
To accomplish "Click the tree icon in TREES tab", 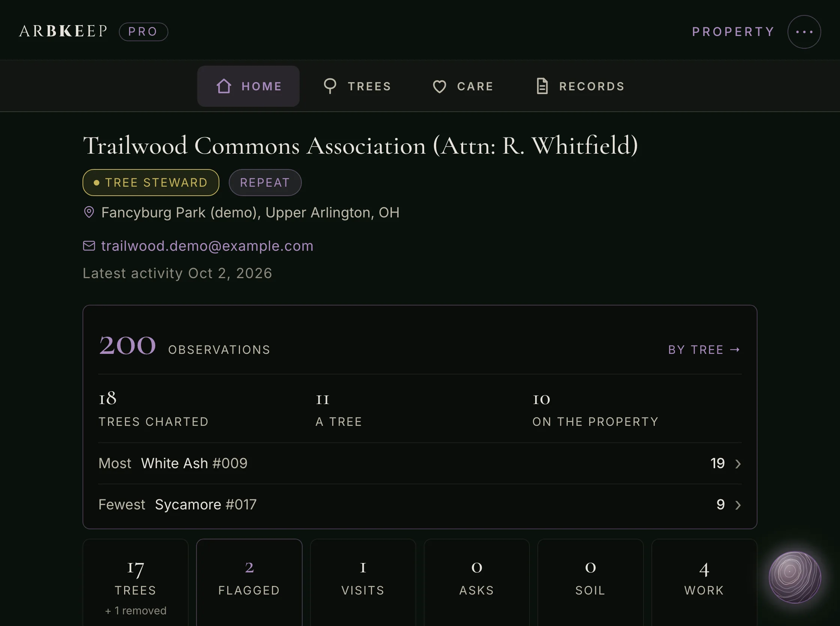I will click(x=330, y=86).
